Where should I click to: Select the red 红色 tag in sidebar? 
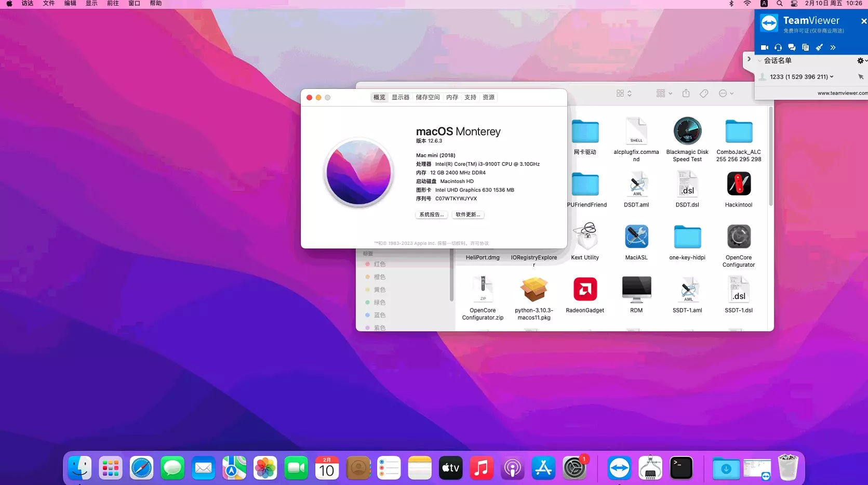click(379, 264)
